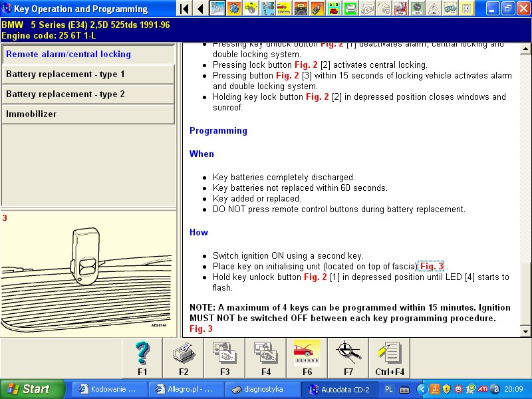Image resolution: width=532 pixels, height=399 pixels.
Task: Select the blue mechanic repair icon
Action: (267, 9)
